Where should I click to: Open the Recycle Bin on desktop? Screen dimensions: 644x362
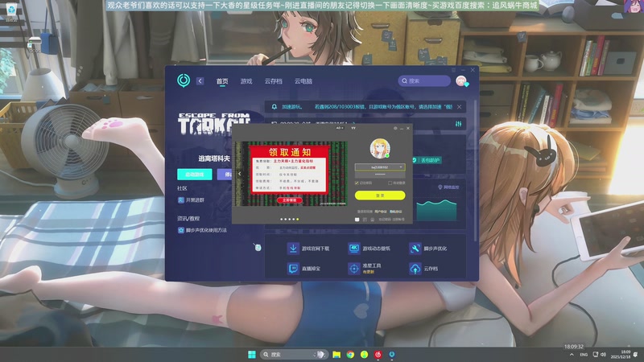[11, 10]
